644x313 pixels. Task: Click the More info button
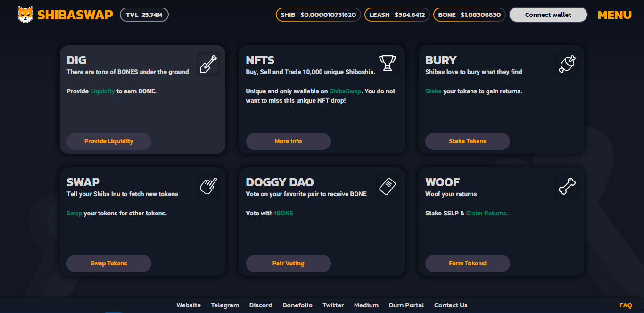pyautogui.click(x=289, y=141)
